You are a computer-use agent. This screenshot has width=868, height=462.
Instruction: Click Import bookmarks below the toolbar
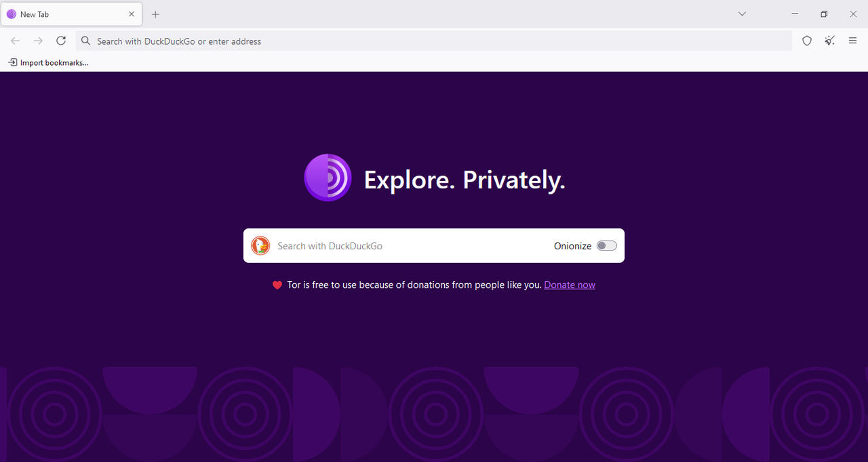47,62
